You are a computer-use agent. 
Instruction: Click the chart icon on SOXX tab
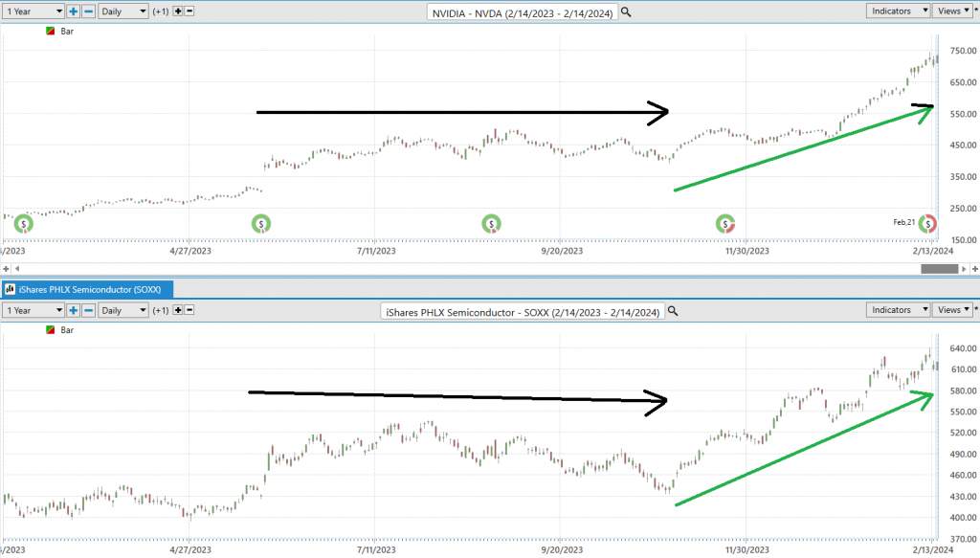point(10,289)
